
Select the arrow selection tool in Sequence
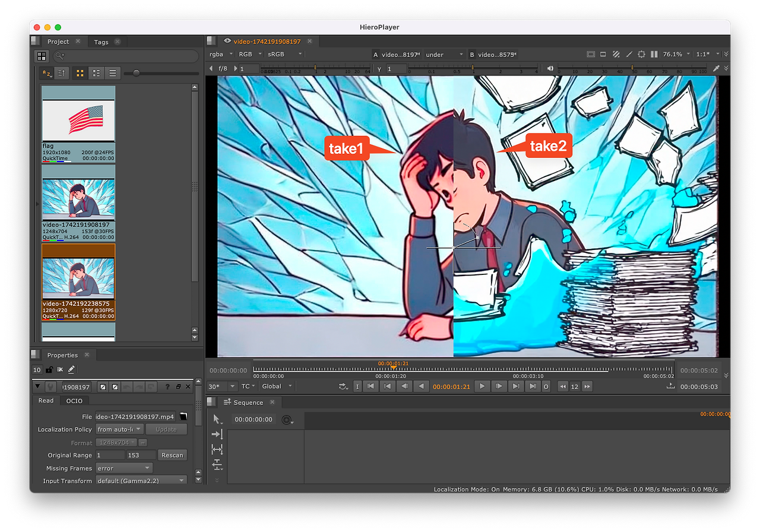click(x=217, y=420)
